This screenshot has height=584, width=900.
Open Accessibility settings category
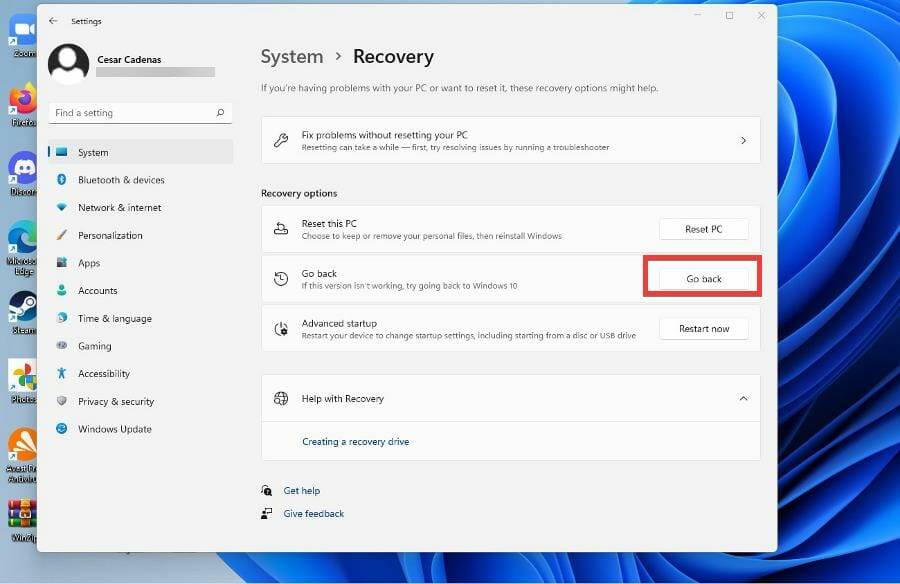(141, 373)
